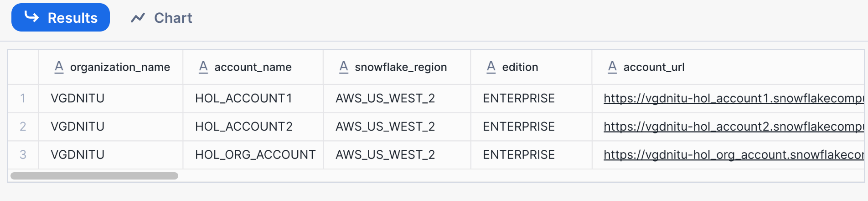Viewport: 868px width, 201px height.
Task: Click the organization_name column header
Action: coord(119,67)
